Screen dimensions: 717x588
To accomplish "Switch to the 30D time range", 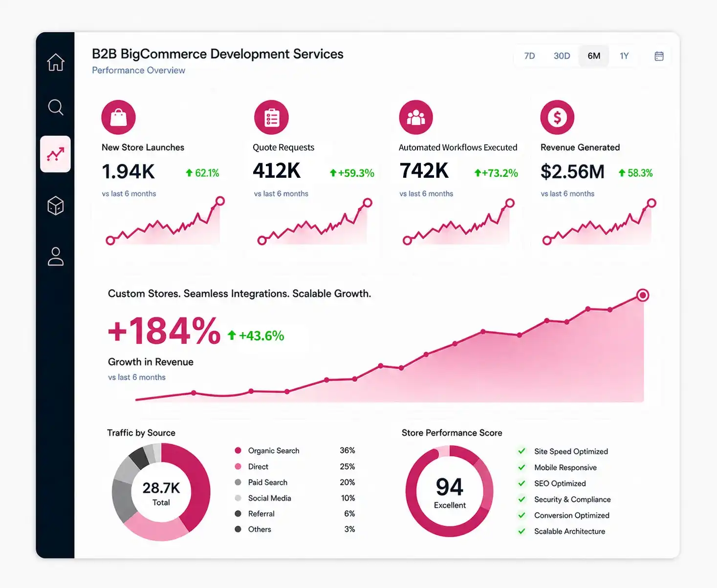I will (562, 56).
